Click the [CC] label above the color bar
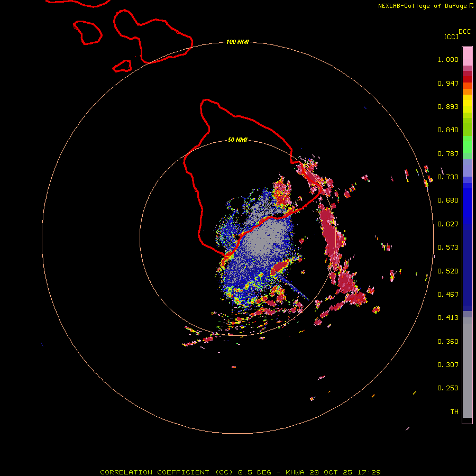The height and width of the screenshot is (476, 476). coord(451,36)
